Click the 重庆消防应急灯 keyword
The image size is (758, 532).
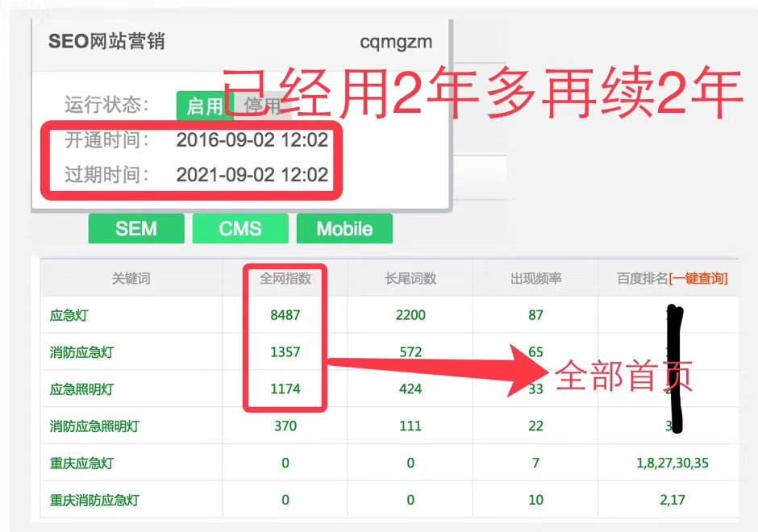coord(94,501)
